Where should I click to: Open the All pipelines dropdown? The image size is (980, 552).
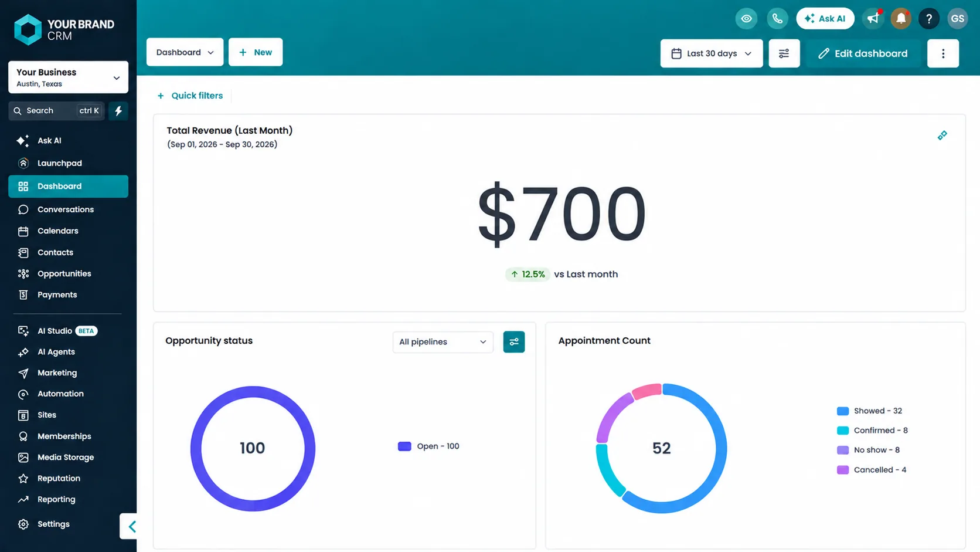[443, 342]
